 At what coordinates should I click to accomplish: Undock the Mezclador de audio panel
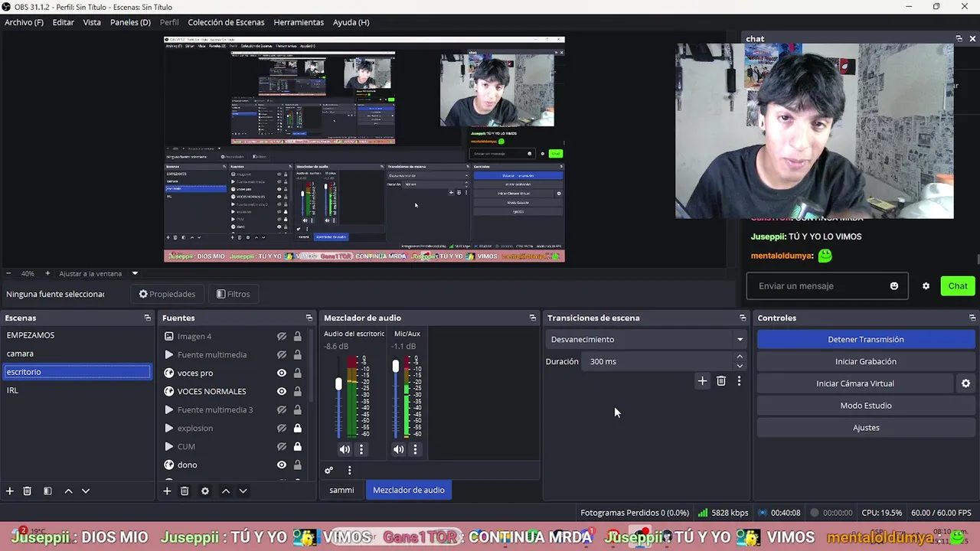533,318
